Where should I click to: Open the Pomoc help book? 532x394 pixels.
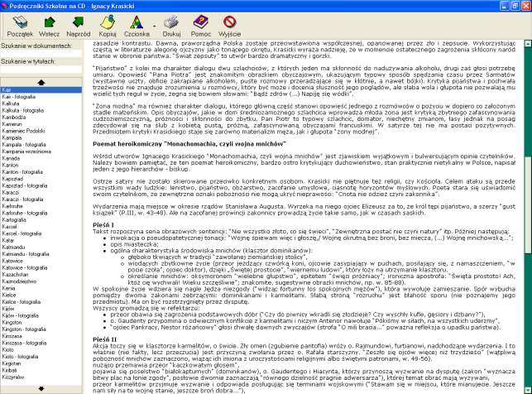(x=201, y=26)
